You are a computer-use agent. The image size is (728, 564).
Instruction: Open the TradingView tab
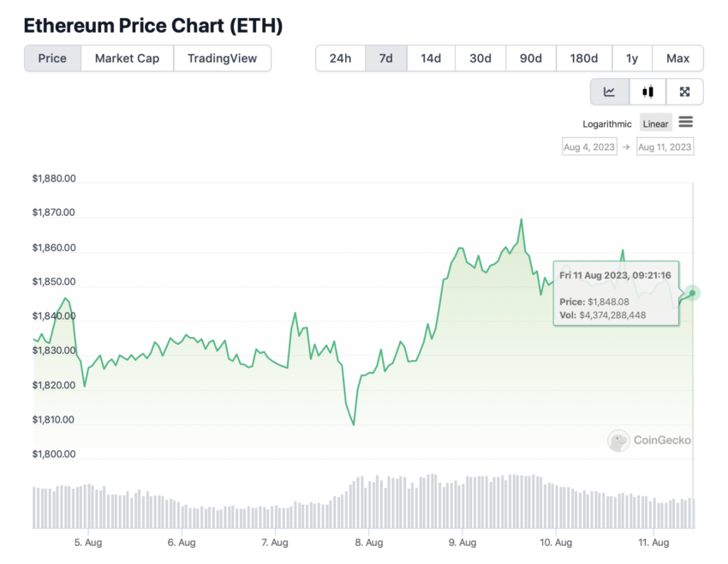(x=222, y=58)
